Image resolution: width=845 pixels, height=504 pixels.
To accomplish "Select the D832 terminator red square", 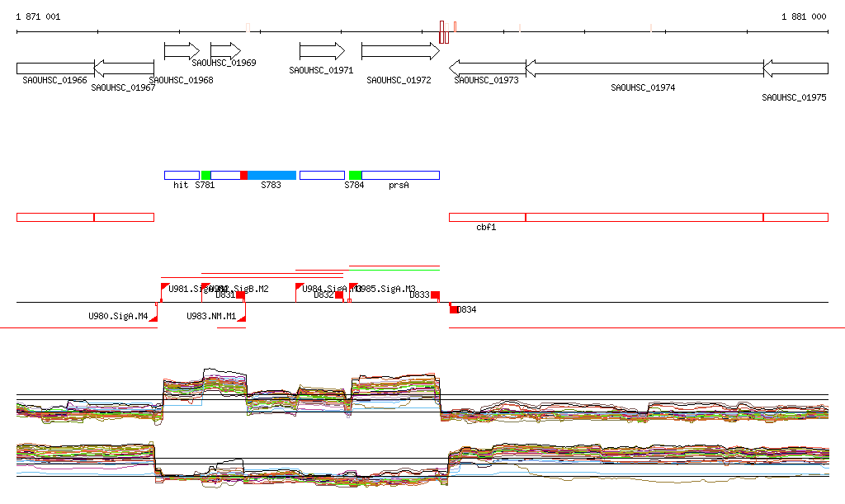I will click(339, 294).
